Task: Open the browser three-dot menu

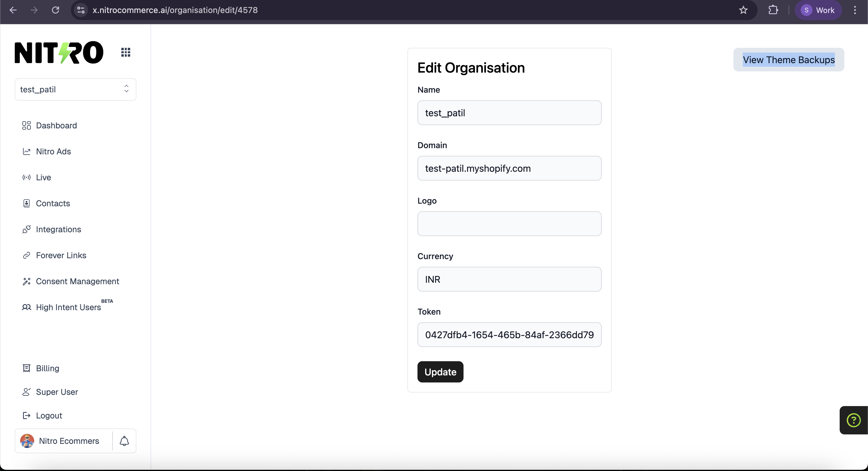Action: [855, 10]
